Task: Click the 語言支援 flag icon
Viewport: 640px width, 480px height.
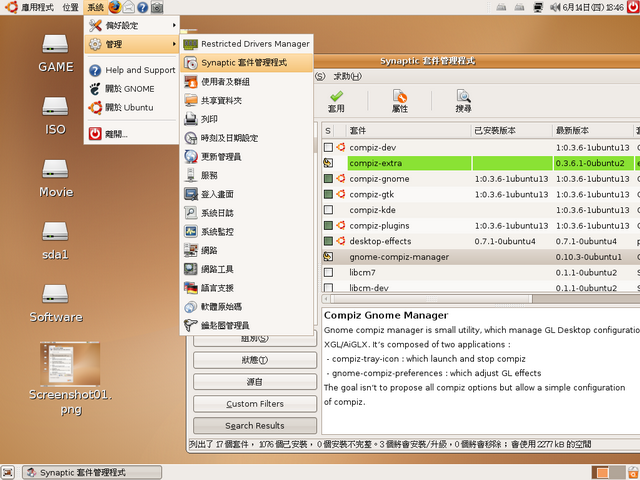Action: coord(191,288)
